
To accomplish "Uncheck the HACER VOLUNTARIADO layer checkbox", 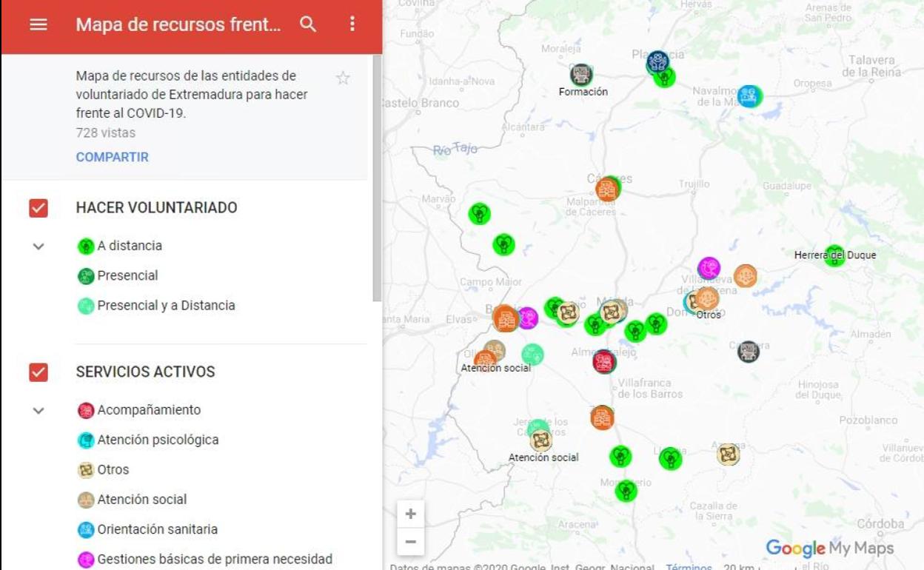I will pos(38,208).
